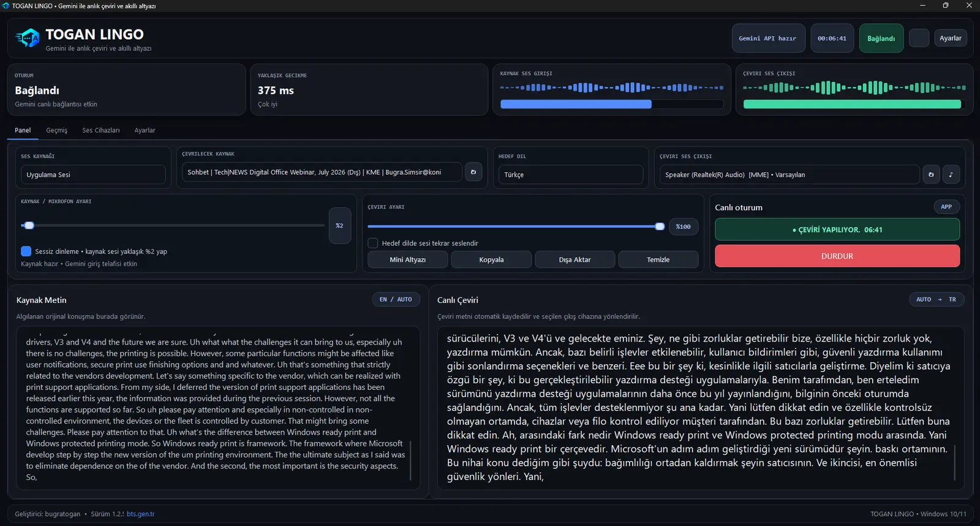Viewport: 980px width, 526px height.
Task: Click the translation audio output level bar
Action: point(854,104)
